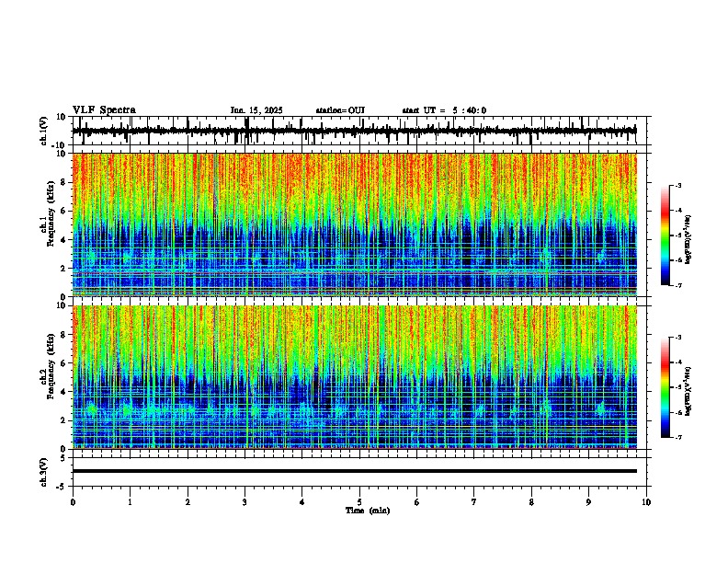Click the 0 tick label on Time axis

point(73,502)
